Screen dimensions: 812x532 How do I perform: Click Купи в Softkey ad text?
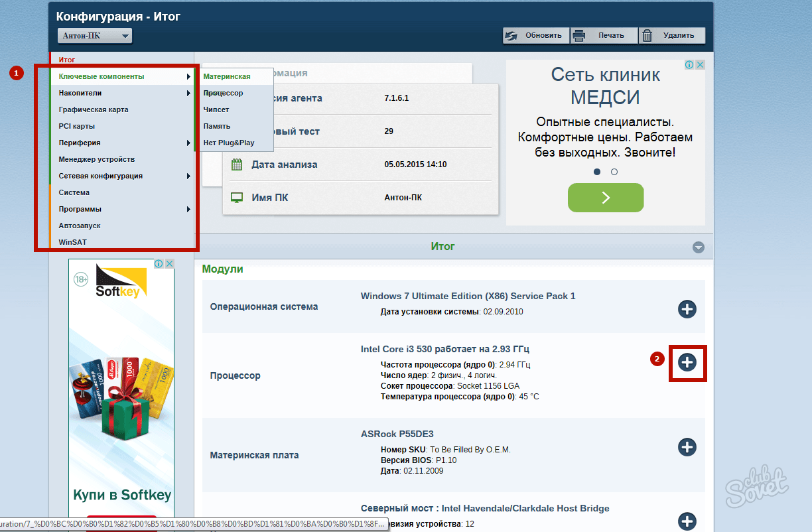[x=122, y=495]
